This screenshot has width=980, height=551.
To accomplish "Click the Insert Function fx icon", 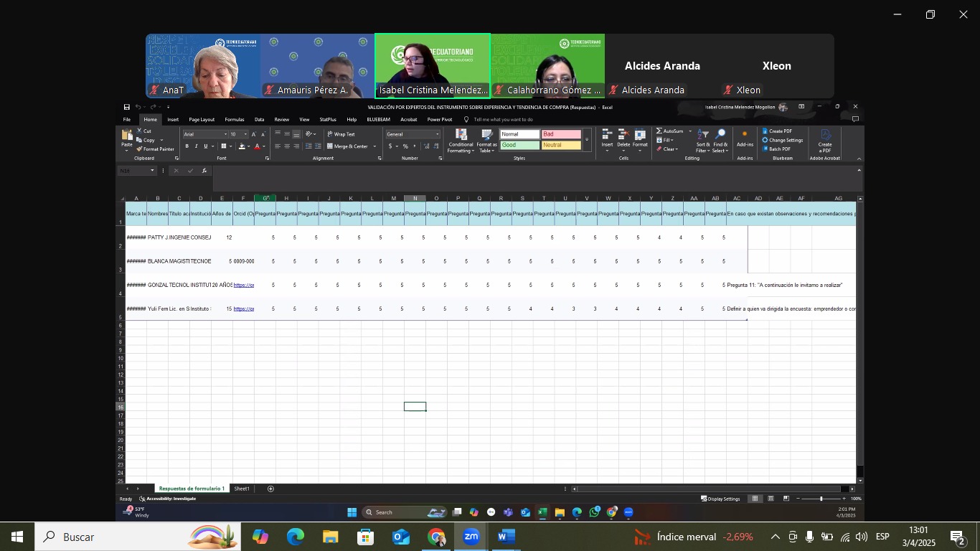I will point(204,171).
